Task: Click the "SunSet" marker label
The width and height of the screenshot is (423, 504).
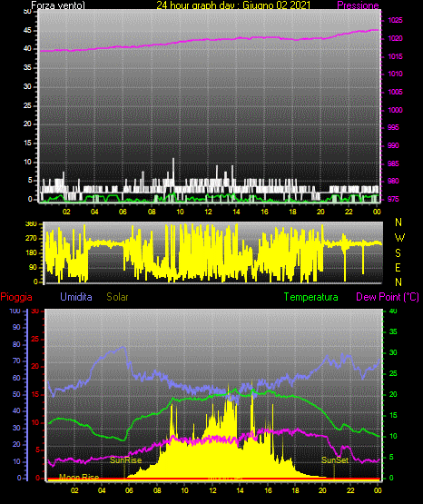Action: tap(335, 460)
